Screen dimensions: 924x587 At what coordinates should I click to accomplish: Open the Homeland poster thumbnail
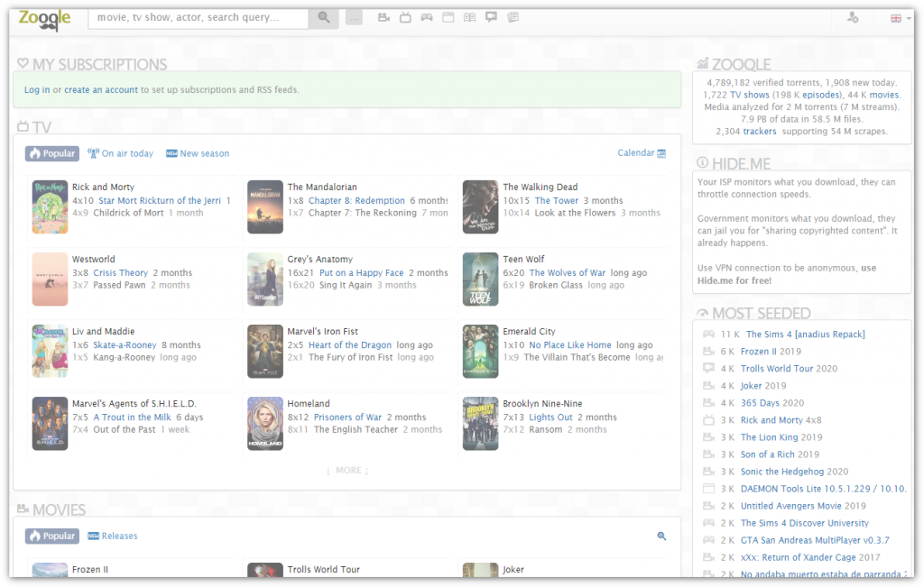[x=265, y=424]
